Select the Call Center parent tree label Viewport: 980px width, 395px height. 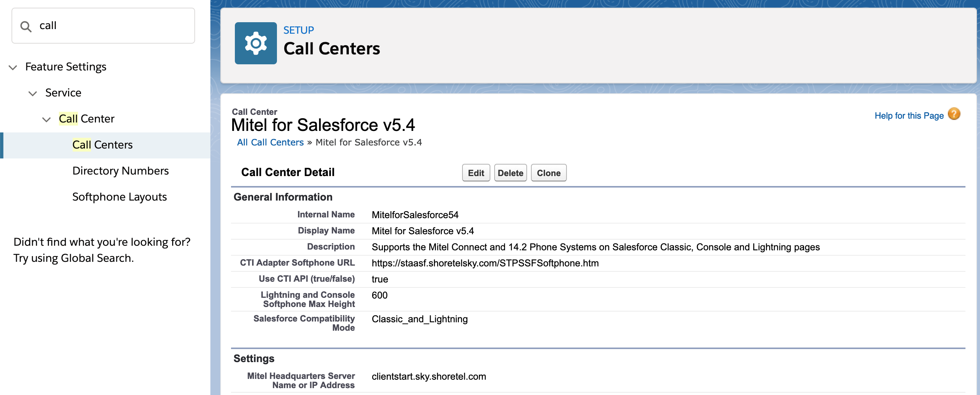tap(86, 119)
